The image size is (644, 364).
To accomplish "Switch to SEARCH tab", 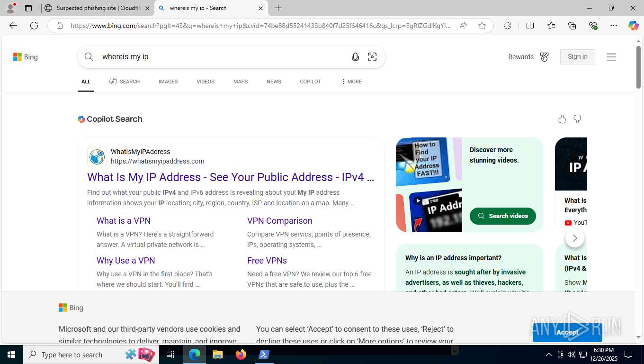I will (125, 82).
